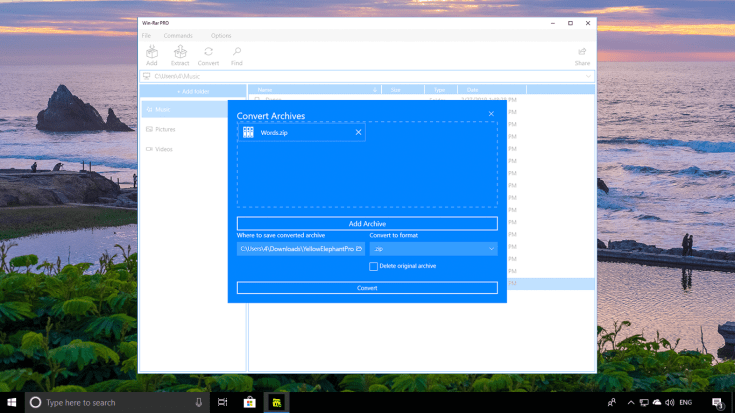Open the File menu

pyautogui.click(x=146, y=36)
